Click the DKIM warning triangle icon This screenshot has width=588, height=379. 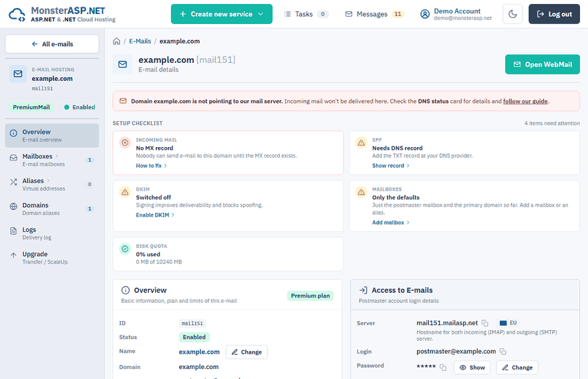pos(125,192)
